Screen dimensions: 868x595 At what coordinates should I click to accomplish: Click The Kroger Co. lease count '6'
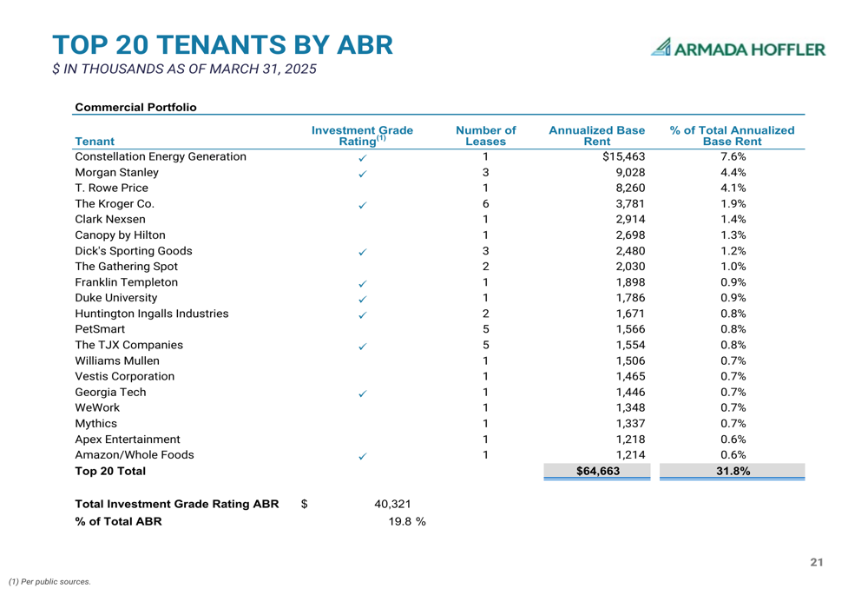[x=485, y=204]
